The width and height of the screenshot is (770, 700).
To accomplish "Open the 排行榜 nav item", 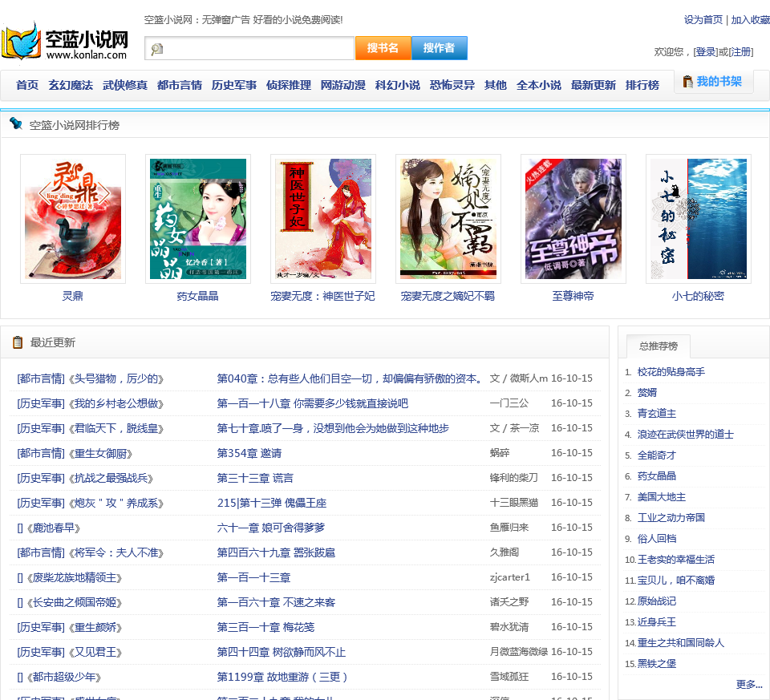I will 642,85.
